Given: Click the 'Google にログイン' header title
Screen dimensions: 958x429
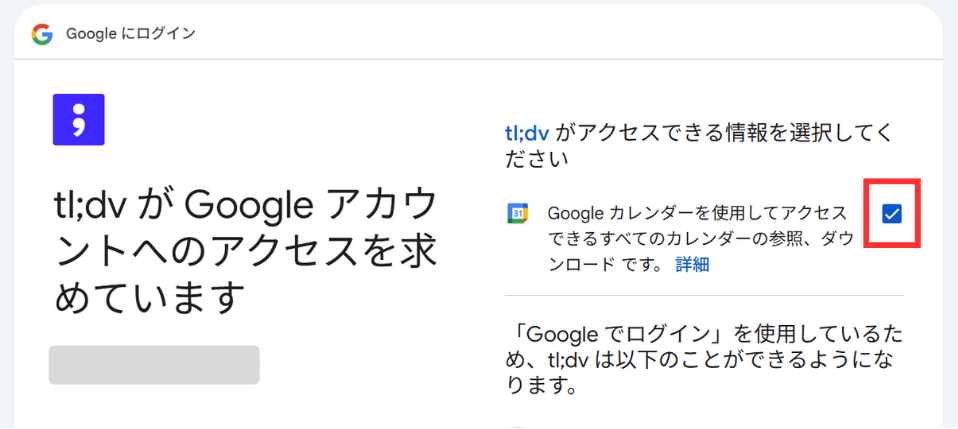Looking at the screenshot, I should (131, 34).
